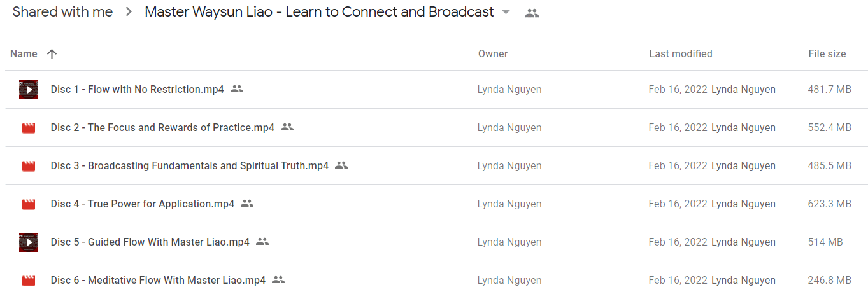
Task: Select Disc 2 - The Focus and Rewards file
Action: [162, 127]
